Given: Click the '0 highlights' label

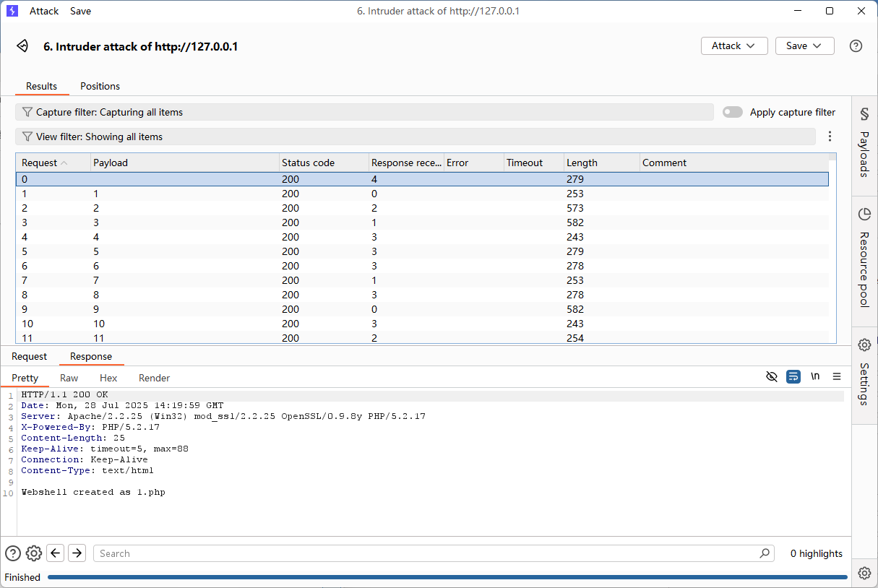Looking at the screenshot, I should tap(816, 553).
